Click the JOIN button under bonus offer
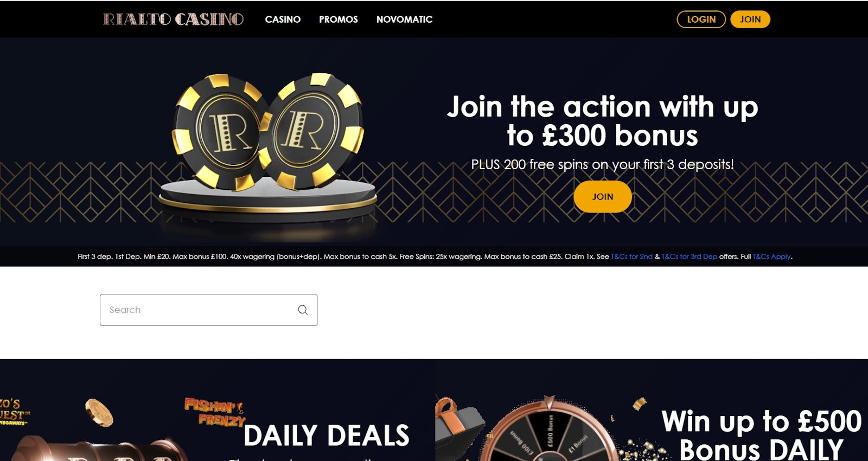This screenshot has width=868, height=461. (603, 197)
